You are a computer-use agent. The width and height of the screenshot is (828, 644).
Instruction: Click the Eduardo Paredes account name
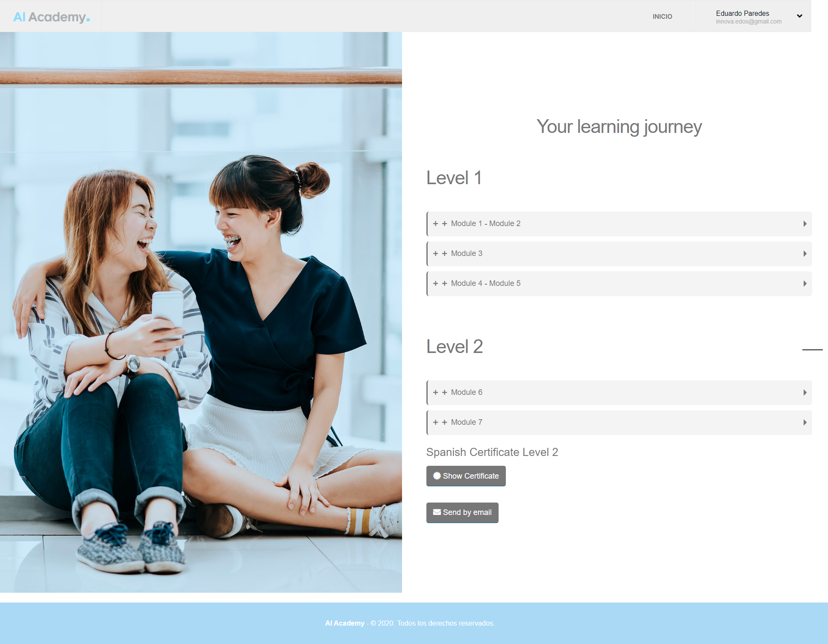[743, 13]
